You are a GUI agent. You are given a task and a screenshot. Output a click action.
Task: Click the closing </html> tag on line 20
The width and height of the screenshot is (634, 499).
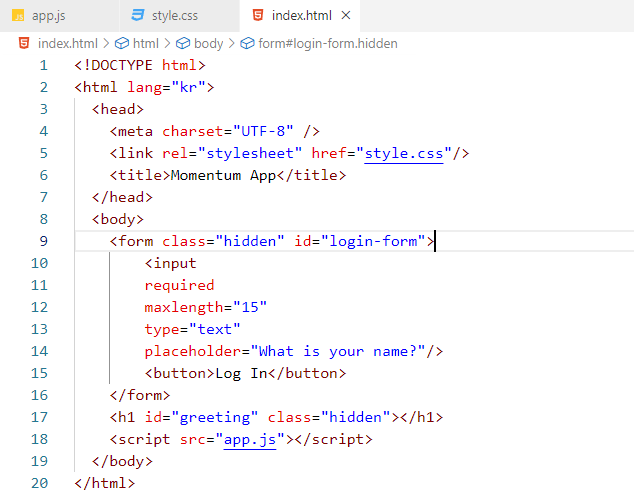pyautogui.click(x=105, y=483)
